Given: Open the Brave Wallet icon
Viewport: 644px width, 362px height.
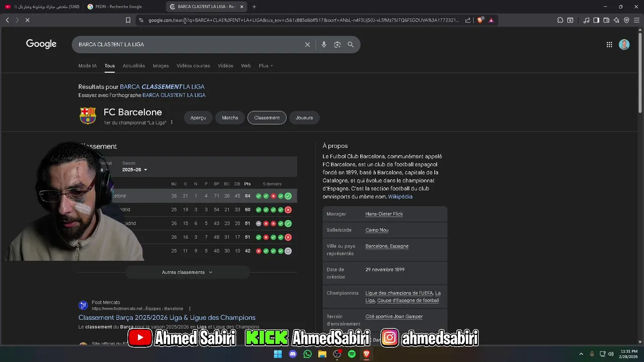Looking at the screenshot, I should tap(606, 20).
